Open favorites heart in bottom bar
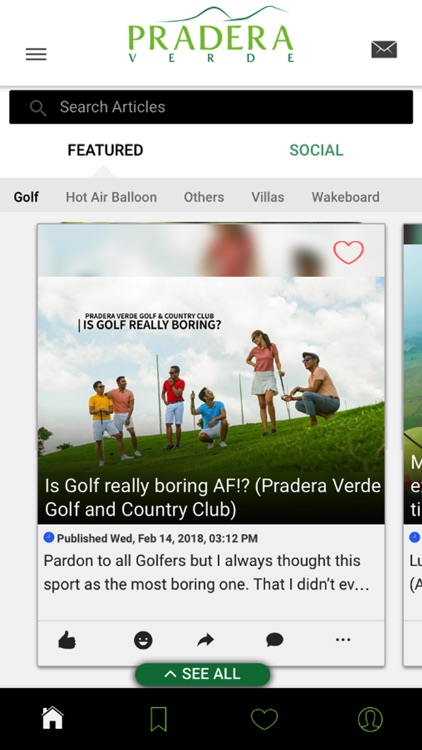Image resolution: width=422 pixels, height=750 pixels. [x=264, y=719]
